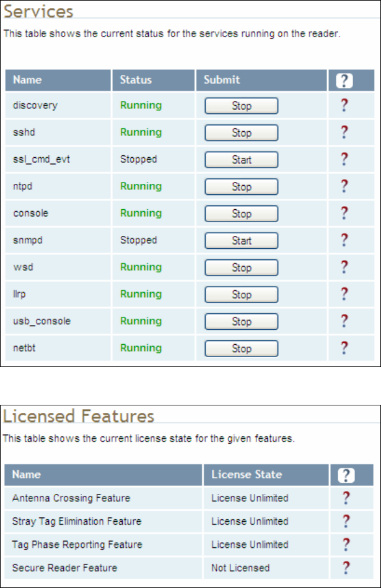Start the snmpd service
Image resolution: width=381 pixels, height=588 pixels.
(242, 241)
